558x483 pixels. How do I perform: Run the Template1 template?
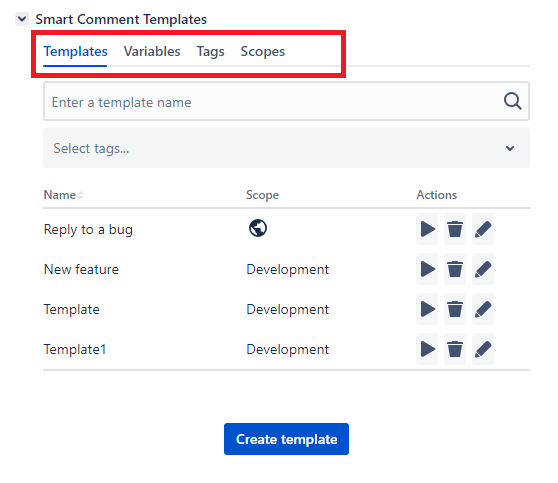click(x=427, y=349)
